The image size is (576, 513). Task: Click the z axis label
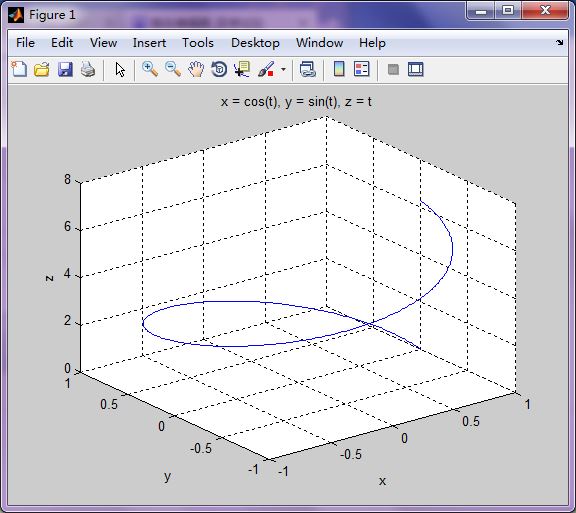pyautogui.click(x=49, y=278)
